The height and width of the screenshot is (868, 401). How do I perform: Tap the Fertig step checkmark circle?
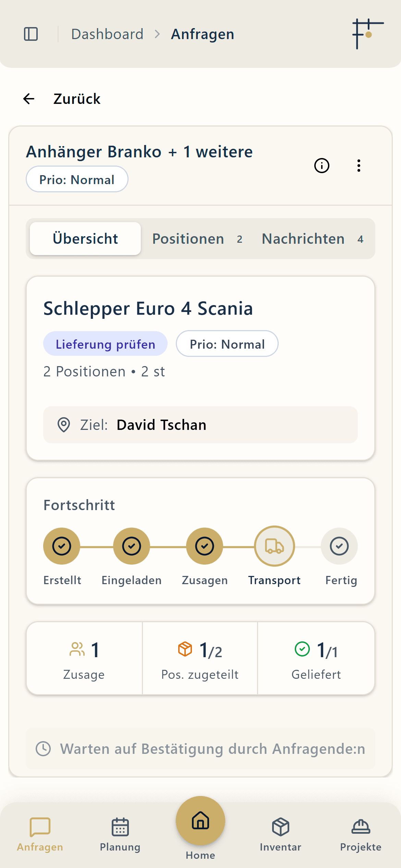pos(339,546)
